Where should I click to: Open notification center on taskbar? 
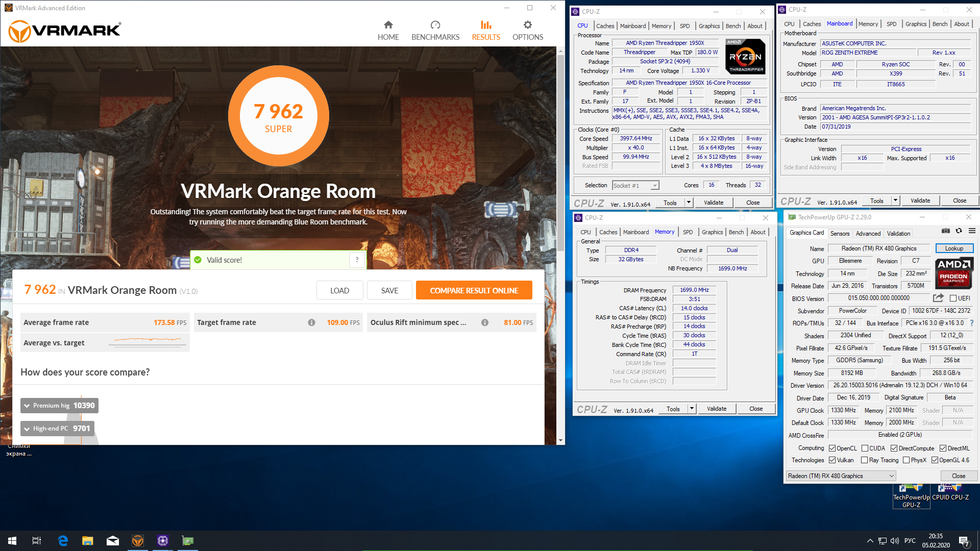[964, 541]
